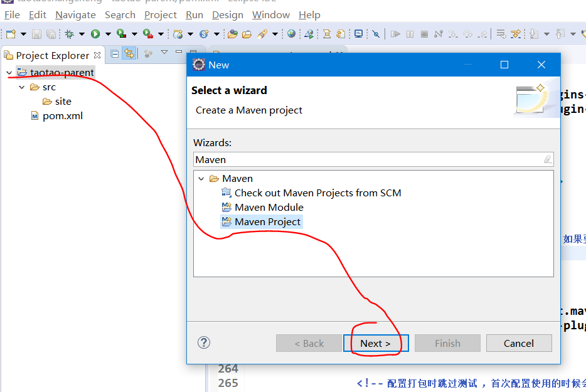Click the Wizards filter text field
Image resolution: width=586 pixels, height=392 pixels.
373,159
